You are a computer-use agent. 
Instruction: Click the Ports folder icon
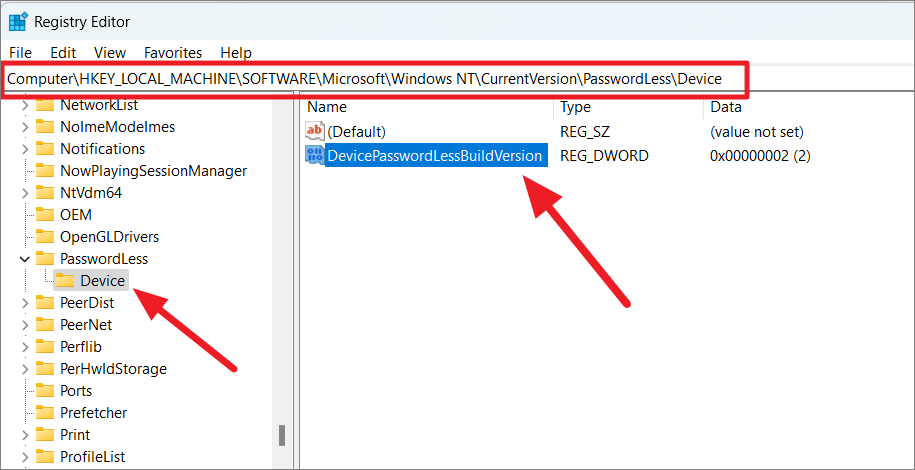tap(45, 391)
